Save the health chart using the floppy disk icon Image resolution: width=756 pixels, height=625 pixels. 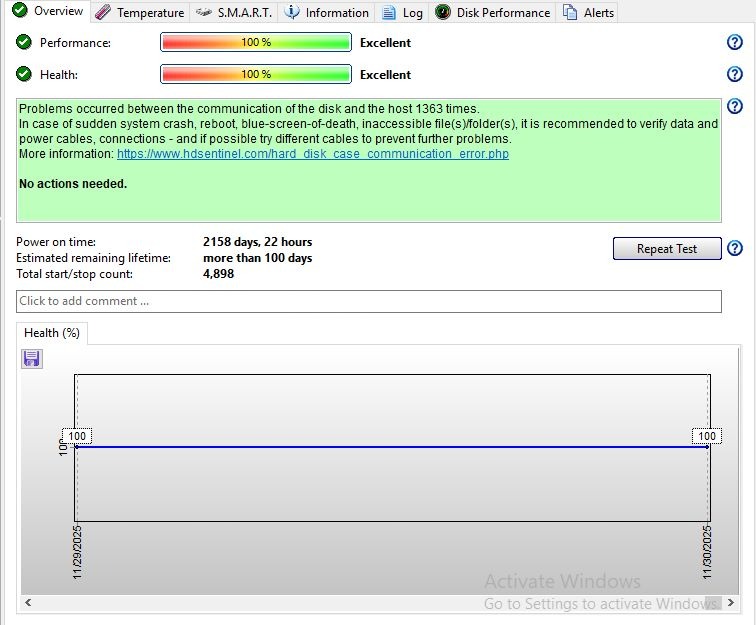click(x=31, y=359)
